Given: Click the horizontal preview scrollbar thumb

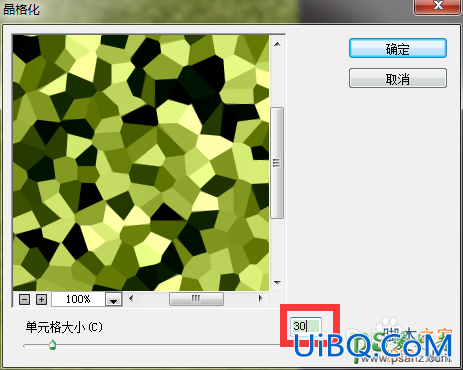Looking at the screenshot, I should (196, 299).
